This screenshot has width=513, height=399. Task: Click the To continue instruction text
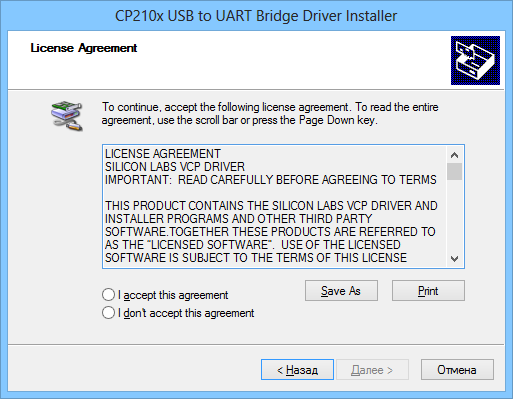[270, 113]
